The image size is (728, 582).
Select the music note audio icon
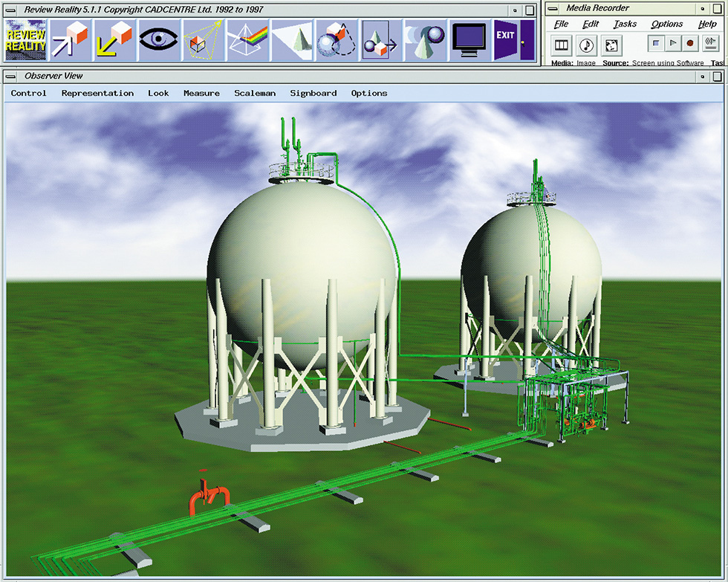(586, 45)
